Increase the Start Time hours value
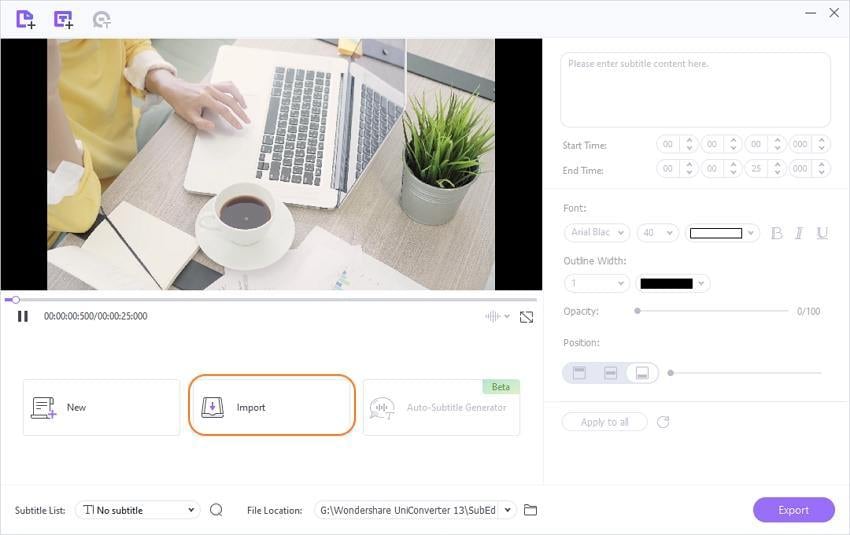This screenshot has height=535, width=850. (x=689, y=140)
